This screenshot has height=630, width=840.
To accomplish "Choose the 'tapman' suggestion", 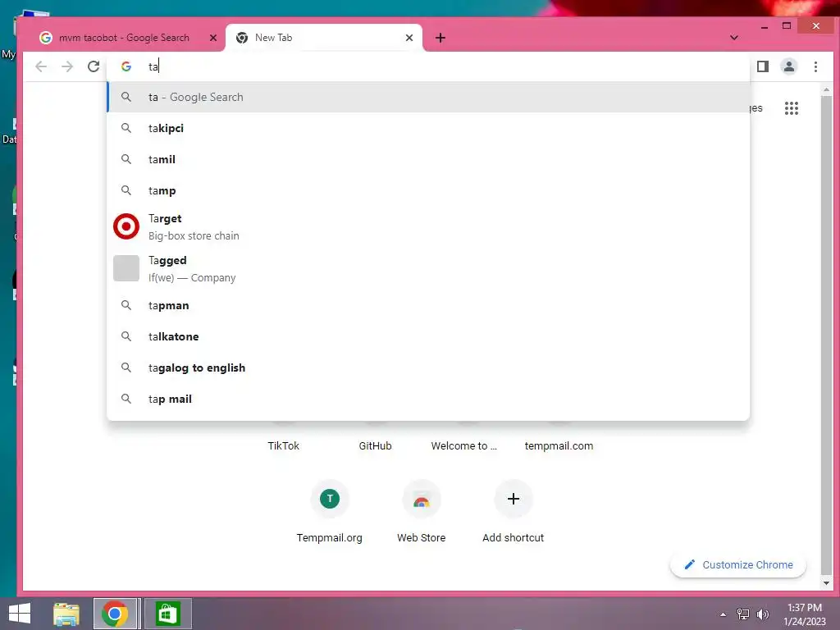I will pos(428,305).
